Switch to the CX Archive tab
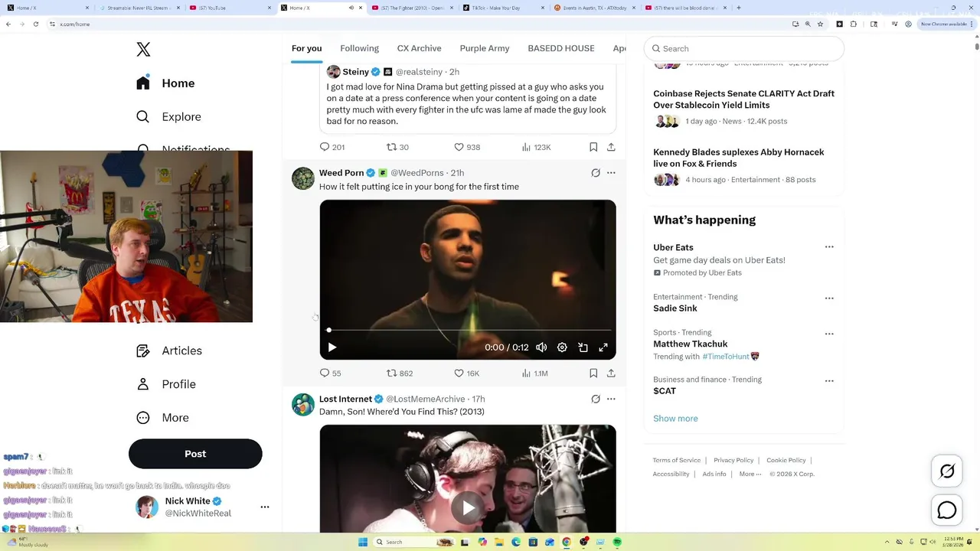This screenshot has height=551, width=980. click(419, 48)
